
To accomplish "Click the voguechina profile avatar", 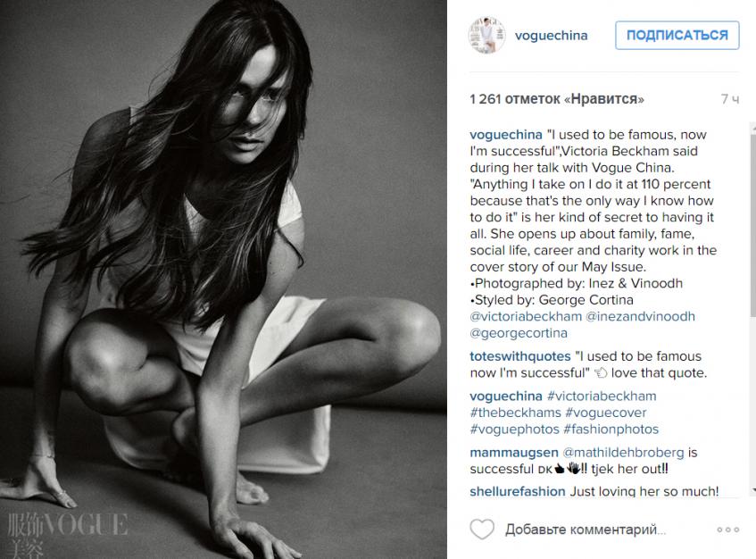I will [486, 35].
